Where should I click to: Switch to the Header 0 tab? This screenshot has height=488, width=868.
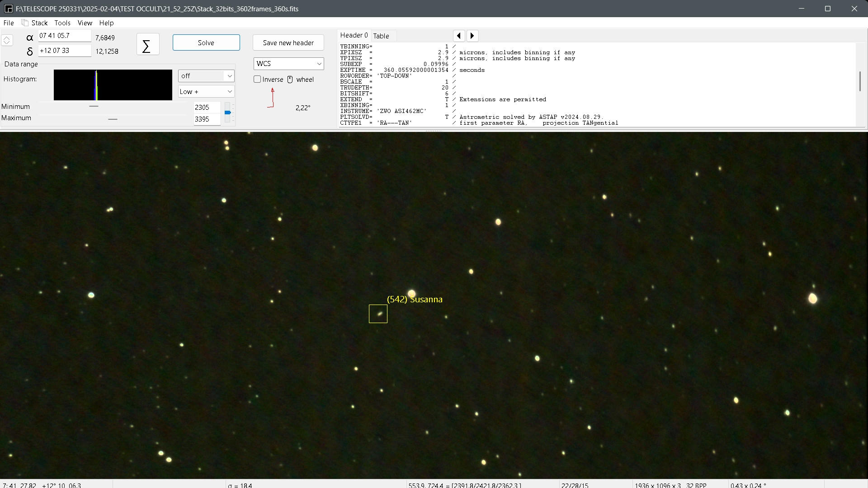(354, 35)
